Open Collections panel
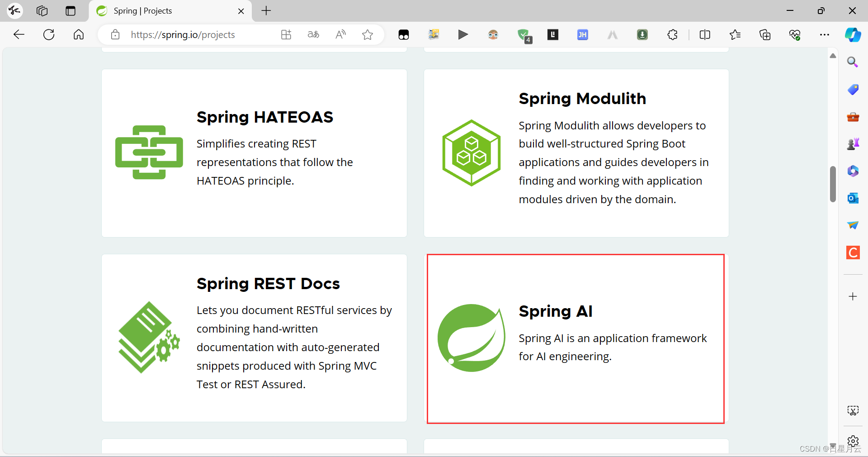The image size is (868, 457). [765, 34]
